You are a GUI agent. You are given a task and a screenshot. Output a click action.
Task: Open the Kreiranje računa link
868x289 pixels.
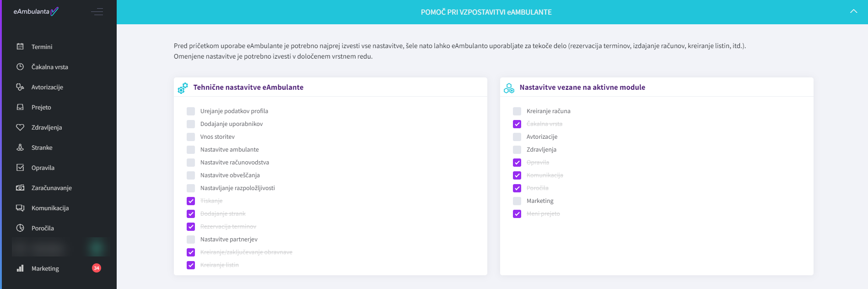coord(549,111)
